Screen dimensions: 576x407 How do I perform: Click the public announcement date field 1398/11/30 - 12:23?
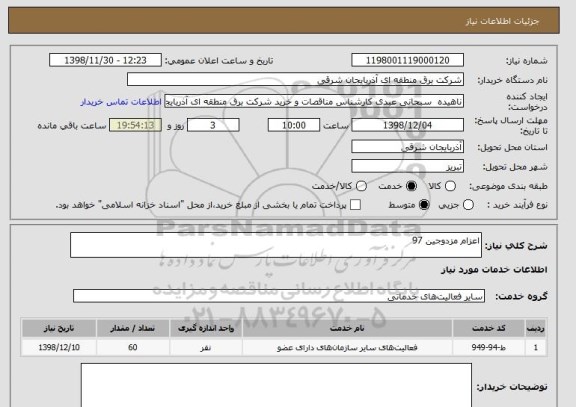pos(105,60)
